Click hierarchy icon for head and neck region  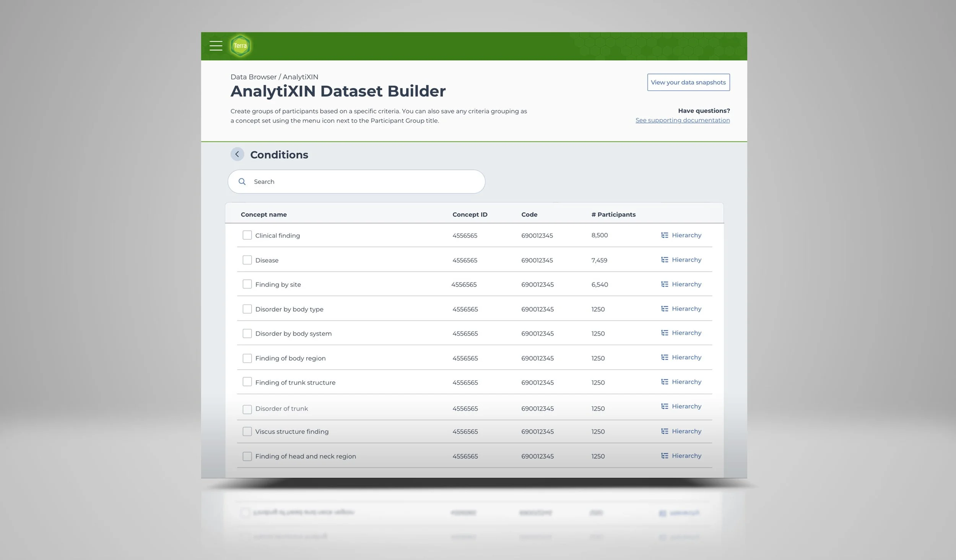pos(665,456)
